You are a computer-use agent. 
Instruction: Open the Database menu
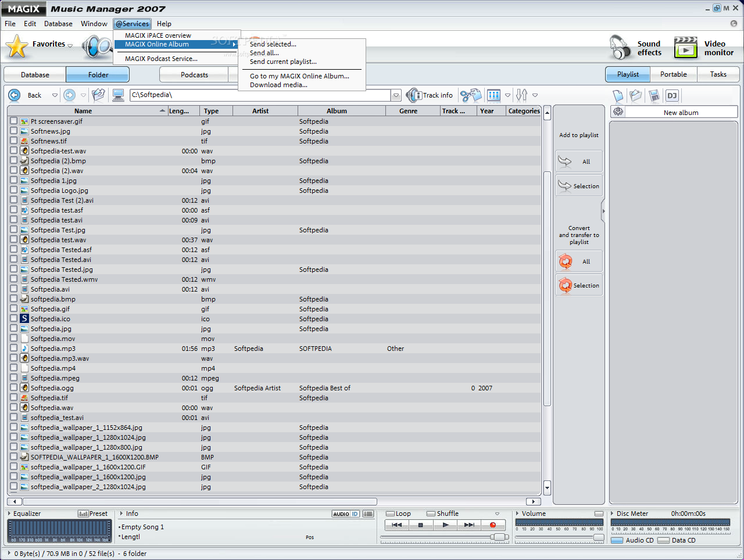(58, 24)
